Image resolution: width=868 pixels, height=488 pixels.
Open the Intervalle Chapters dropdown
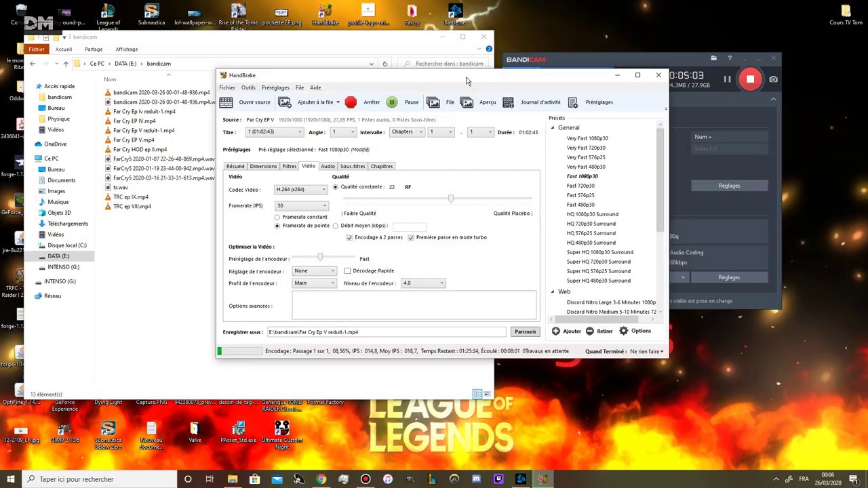tap(406, 132)
